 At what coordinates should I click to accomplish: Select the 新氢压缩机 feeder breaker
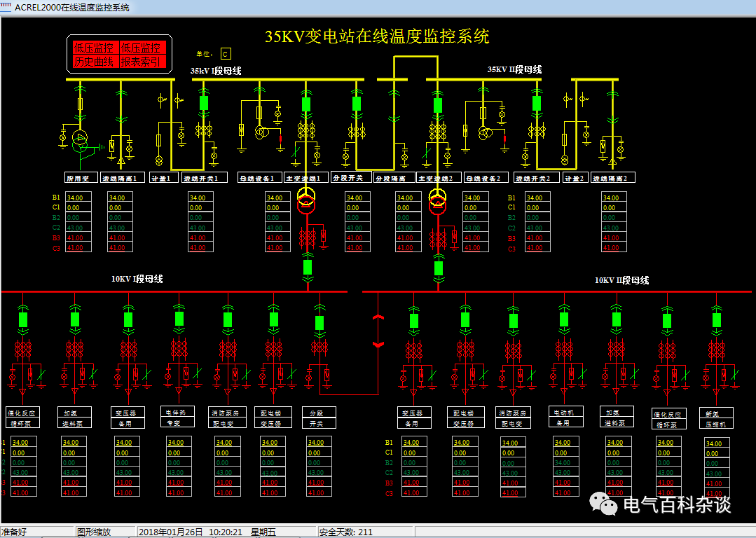click(717, 320)
